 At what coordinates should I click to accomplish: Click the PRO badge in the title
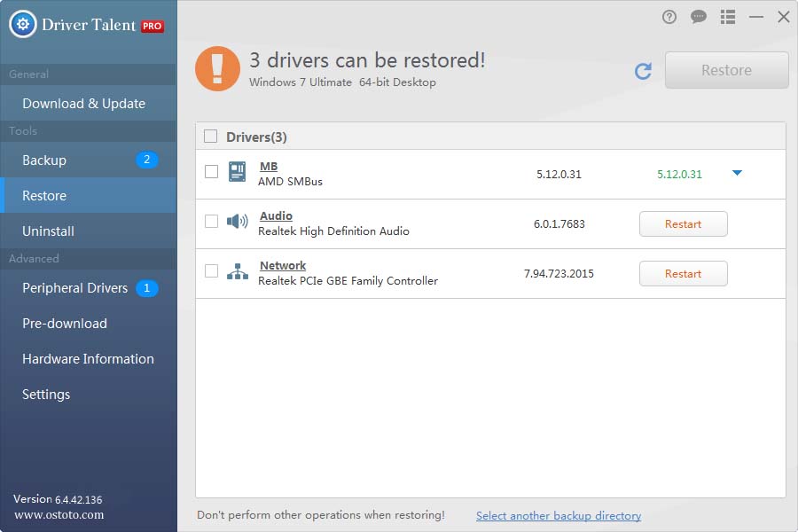[153, 26]
